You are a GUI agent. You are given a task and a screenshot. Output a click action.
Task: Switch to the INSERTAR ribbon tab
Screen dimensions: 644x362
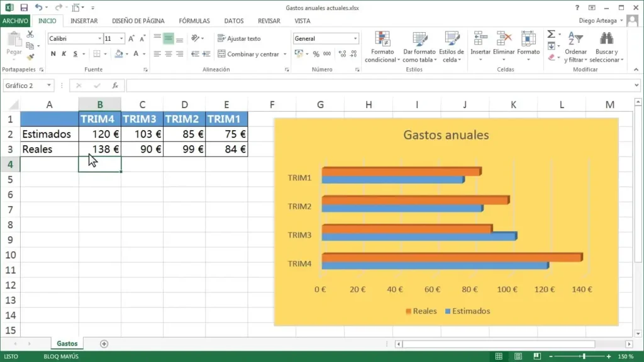(84, 21)
